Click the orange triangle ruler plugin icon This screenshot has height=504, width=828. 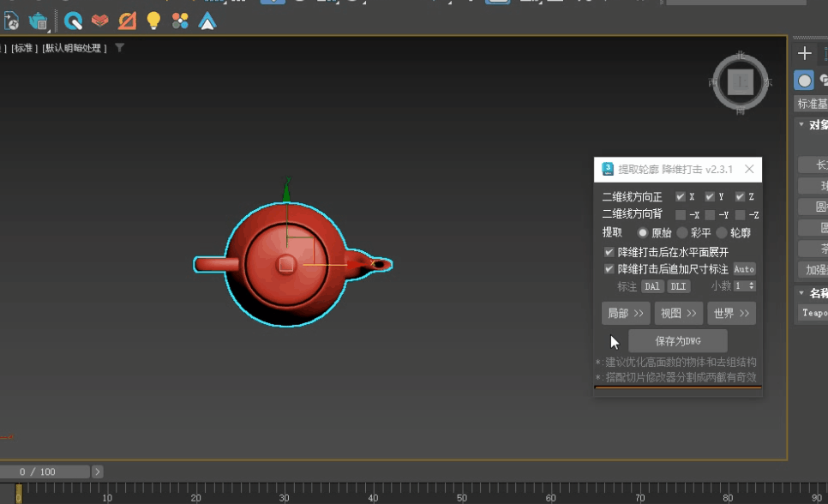127,21
